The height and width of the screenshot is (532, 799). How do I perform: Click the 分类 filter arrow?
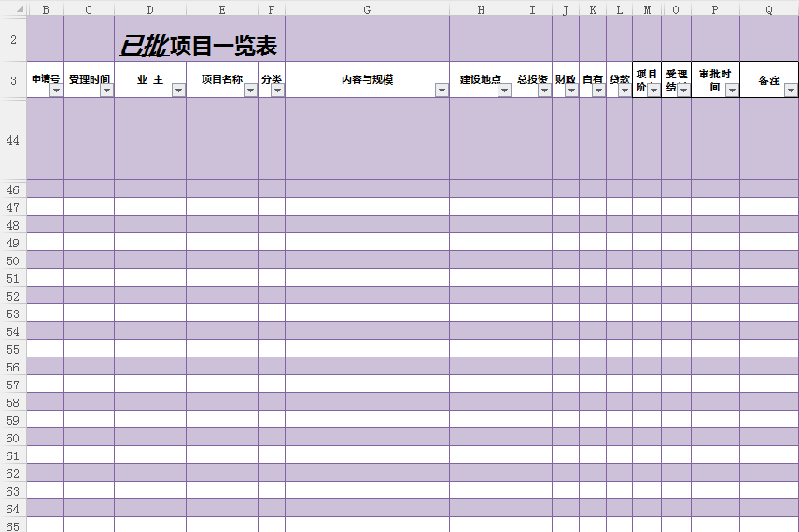point(277,91)
